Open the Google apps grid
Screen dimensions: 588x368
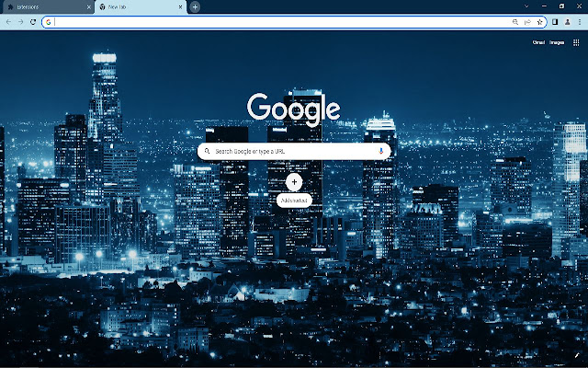(576, 42)
